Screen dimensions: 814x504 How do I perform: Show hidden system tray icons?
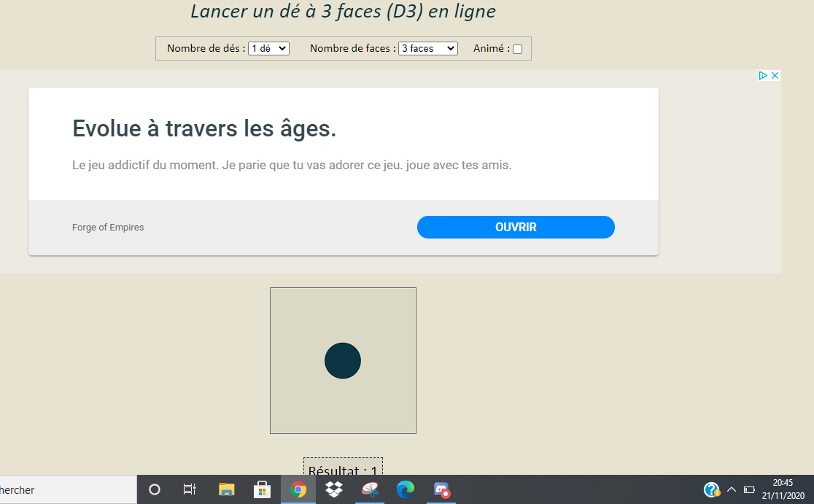(x=732, y=489)
